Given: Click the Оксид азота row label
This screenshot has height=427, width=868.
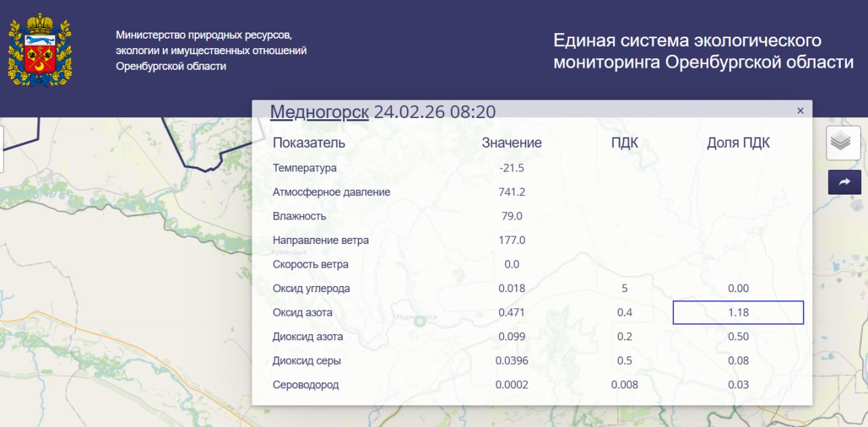Looking at the screenshot, I should (302, 312).
